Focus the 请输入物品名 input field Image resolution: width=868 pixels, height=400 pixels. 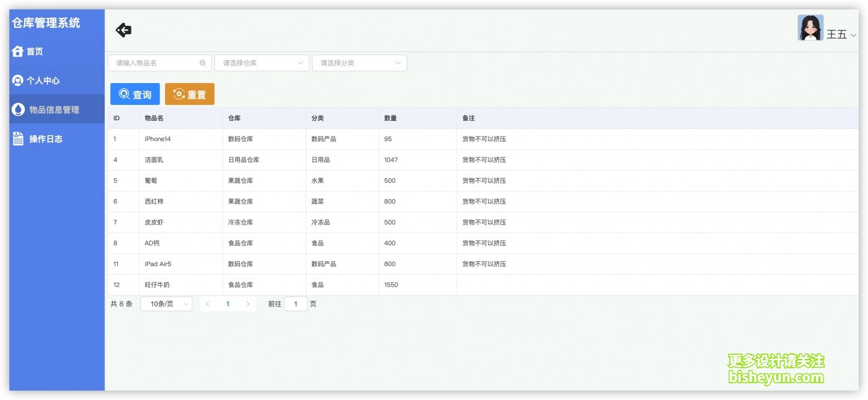coord(155,63)
